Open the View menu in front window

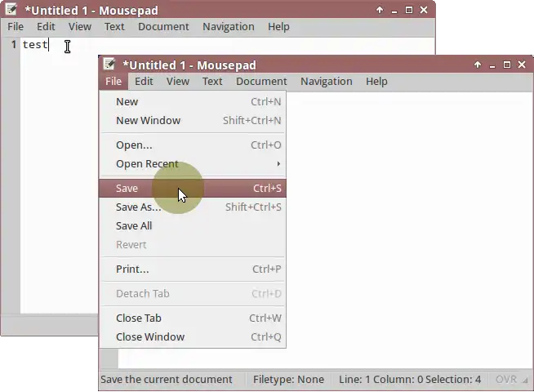pyautogui.click(x=178, y=82)
